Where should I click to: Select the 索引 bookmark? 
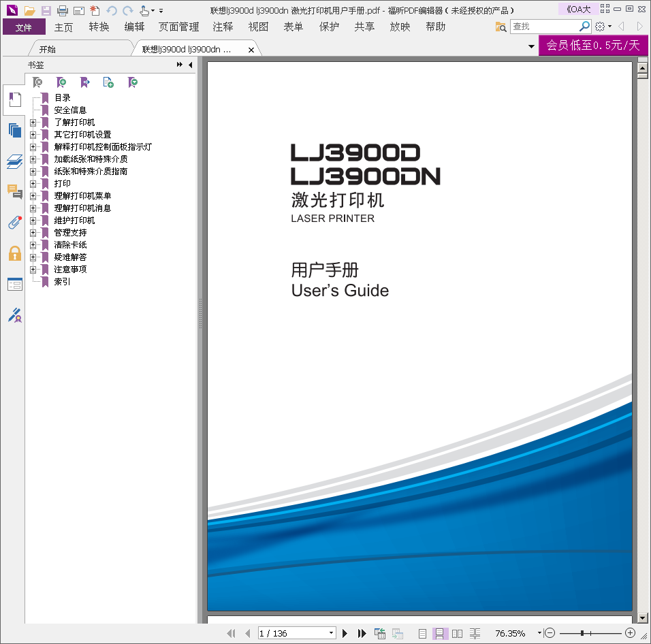62,282
